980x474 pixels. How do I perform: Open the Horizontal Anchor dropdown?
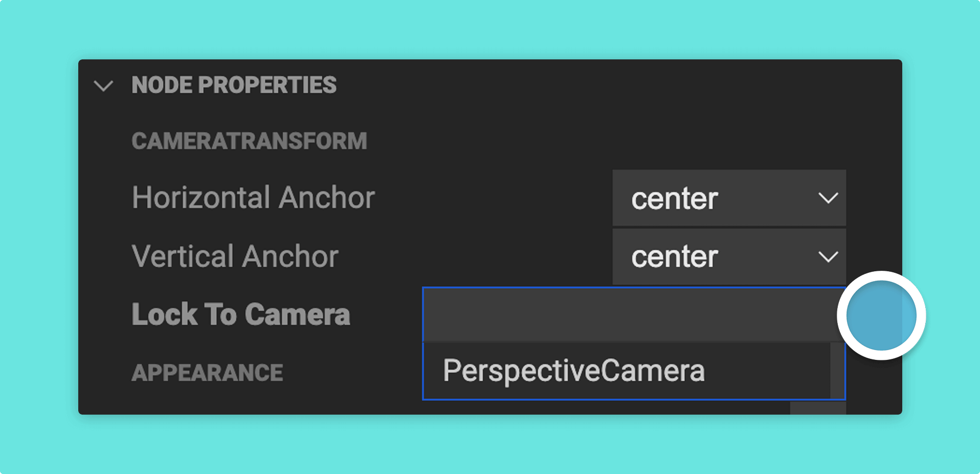pos(729,198)
